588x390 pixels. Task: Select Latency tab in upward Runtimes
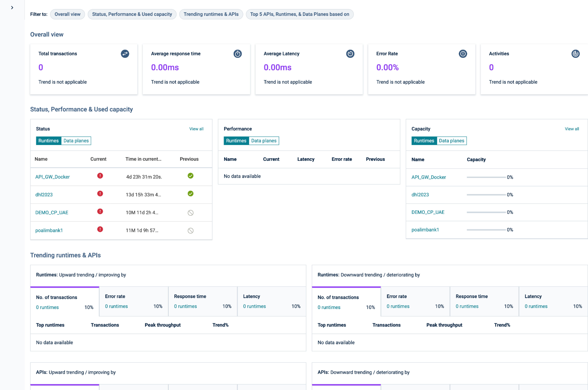272,301
